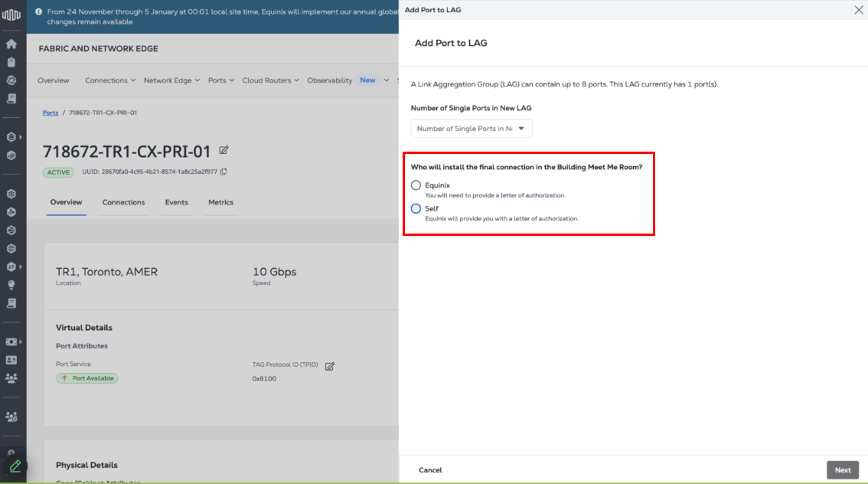
Task: Click the Equinix logo at top left
Action: tap(11, 15)
